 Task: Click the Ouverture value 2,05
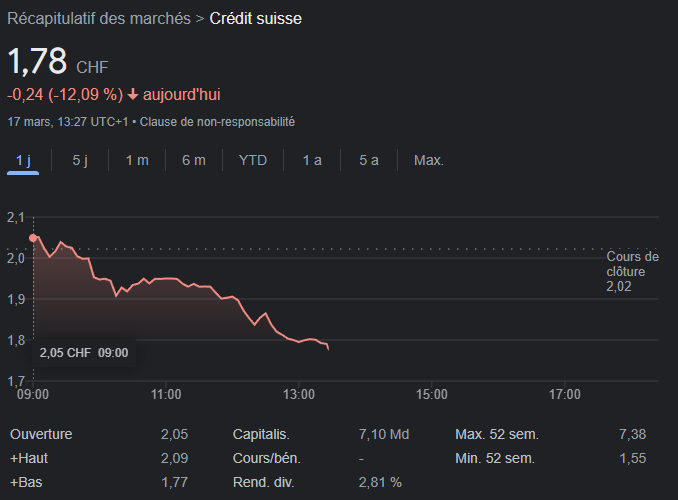174,434
